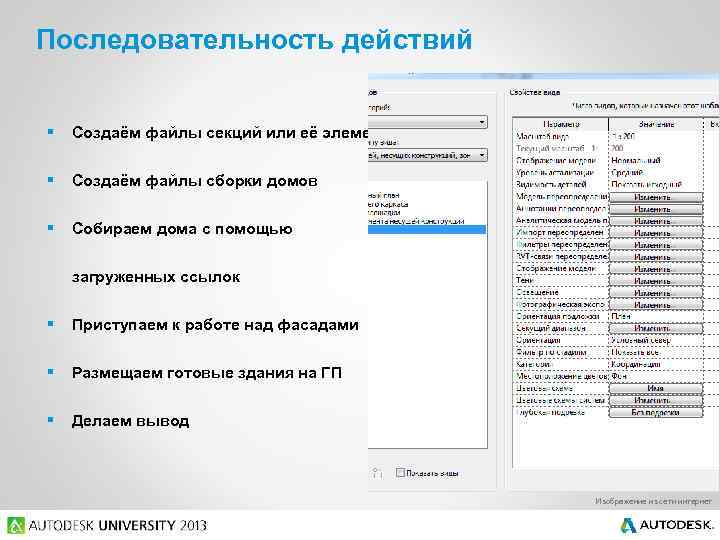720x540 pixels.
Task: Click the Autodesk University 2013 logo icon
Action: point(16,525)
